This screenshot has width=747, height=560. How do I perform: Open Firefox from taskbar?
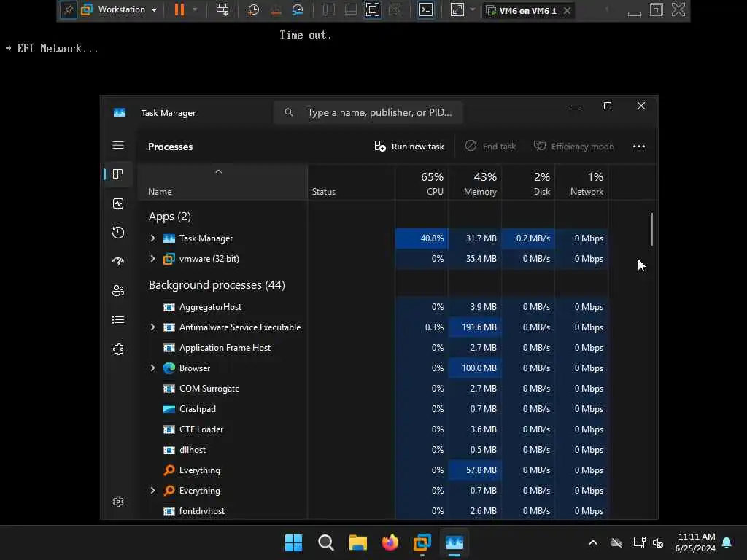[390, 542]
